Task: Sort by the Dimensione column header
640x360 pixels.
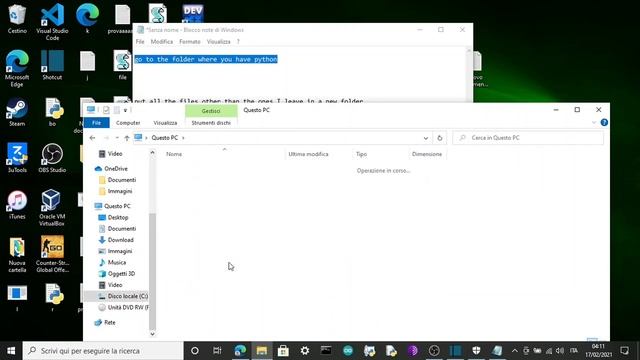Action: click(427, 154)
